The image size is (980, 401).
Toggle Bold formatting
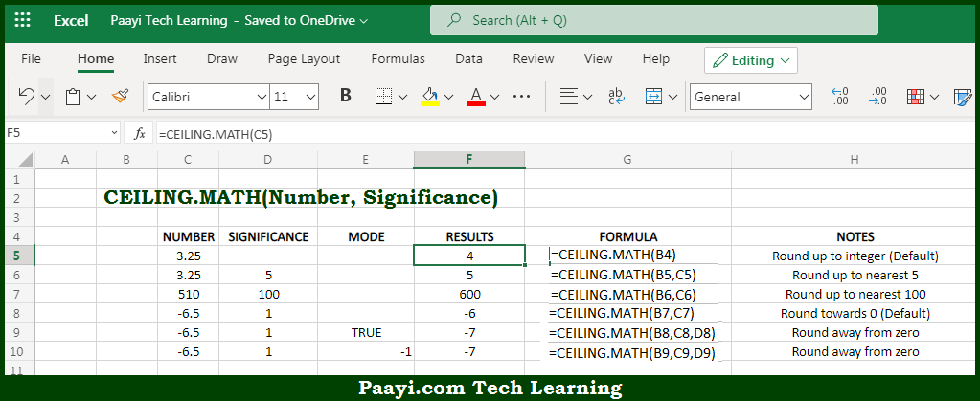(x=346, y=96)
